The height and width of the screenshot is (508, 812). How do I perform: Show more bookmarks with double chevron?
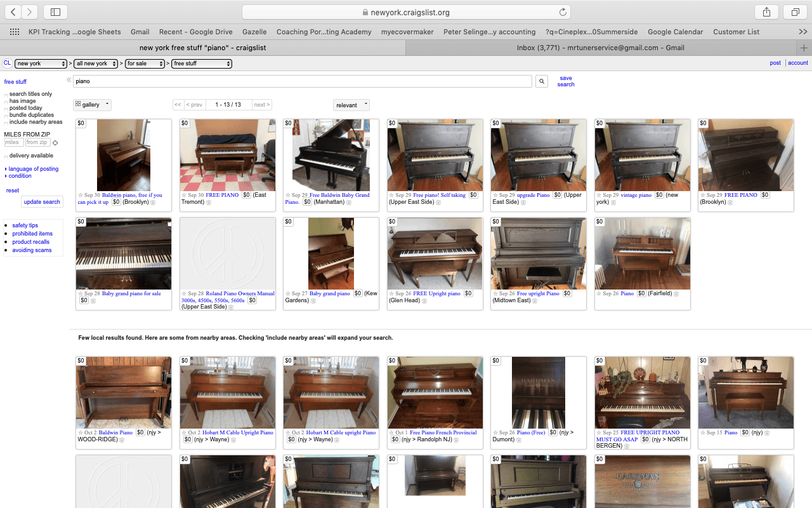[802, 32]
